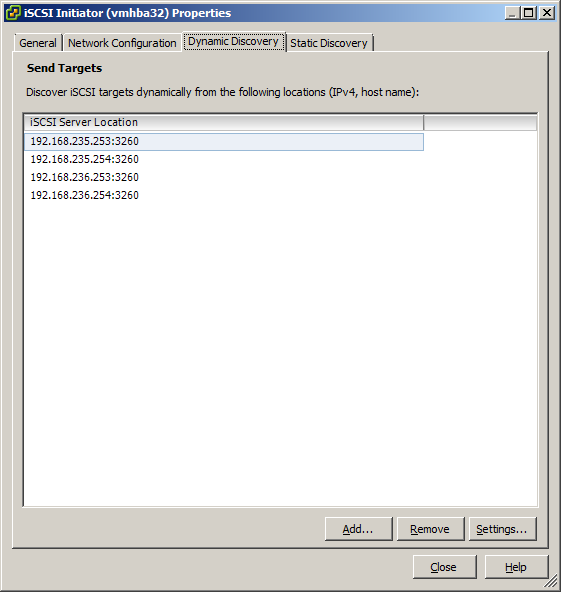This screenshot has width=561, height=592.
Task: Sort by iSCSI Server Location column header
Action: pyautogui.click(x=224, y=123)
